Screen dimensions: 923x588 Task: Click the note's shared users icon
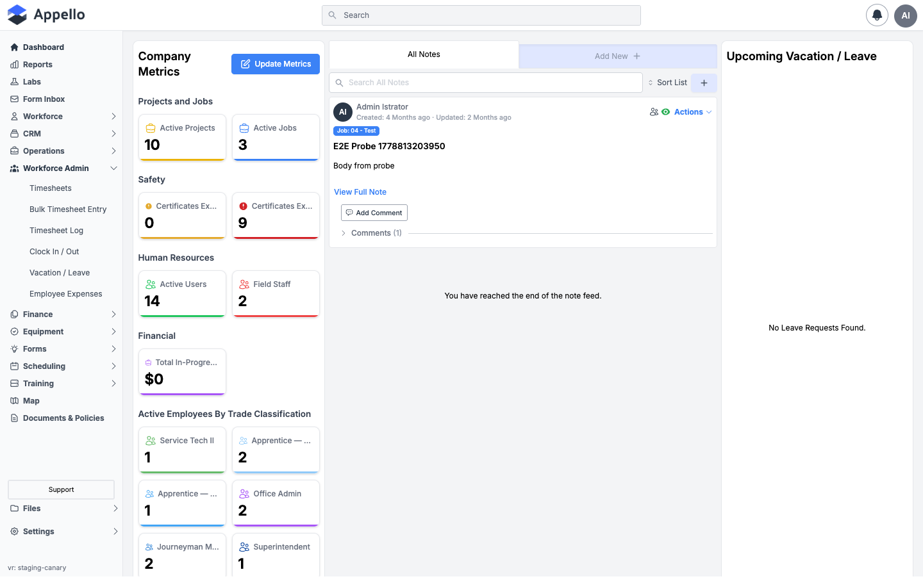pyautogui.click(x=654, y=112)
